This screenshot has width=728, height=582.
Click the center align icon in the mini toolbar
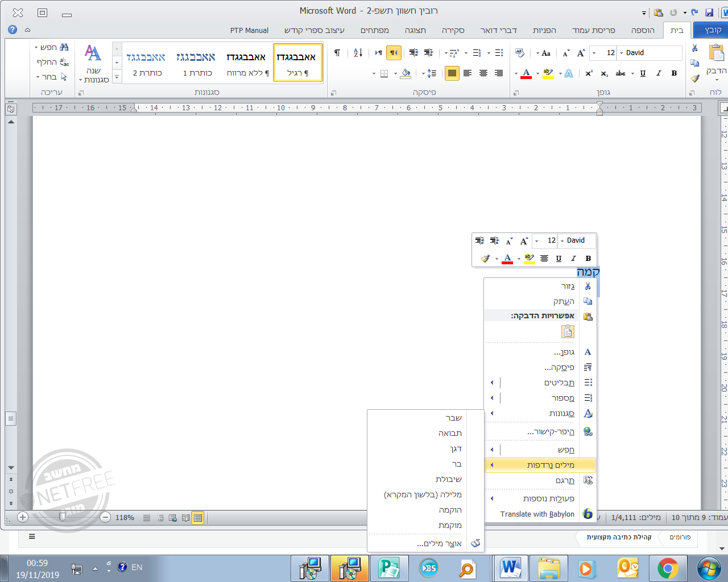(544, 259)
